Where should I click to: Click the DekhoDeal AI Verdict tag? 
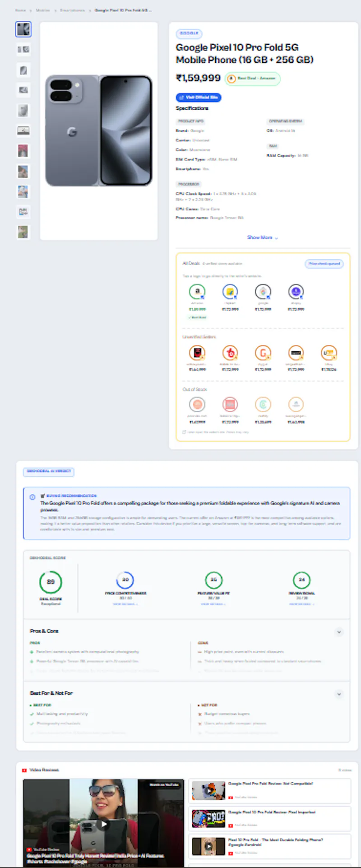tap(49, 471)
